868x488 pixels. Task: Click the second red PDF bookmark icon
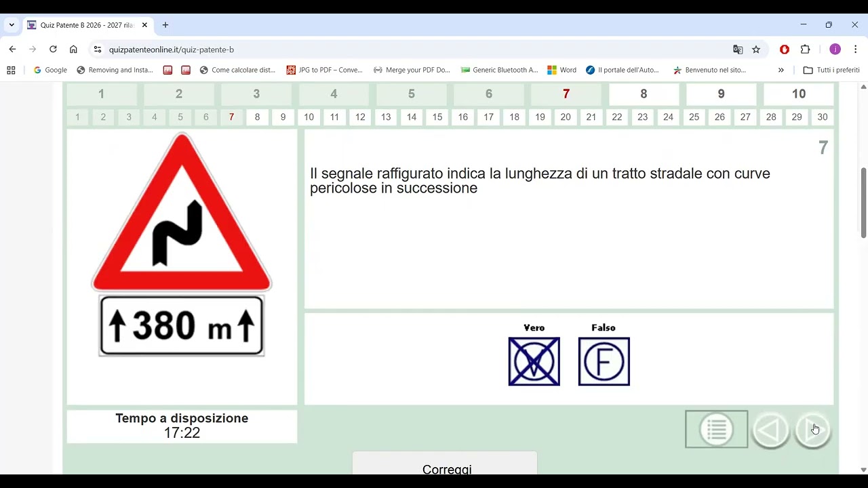click(x=186, y=70)
